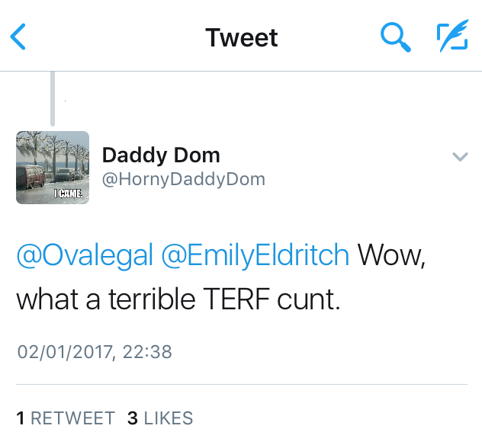
Task: Visit the @EmilyEldritch mention
Action: coord(255,256)
